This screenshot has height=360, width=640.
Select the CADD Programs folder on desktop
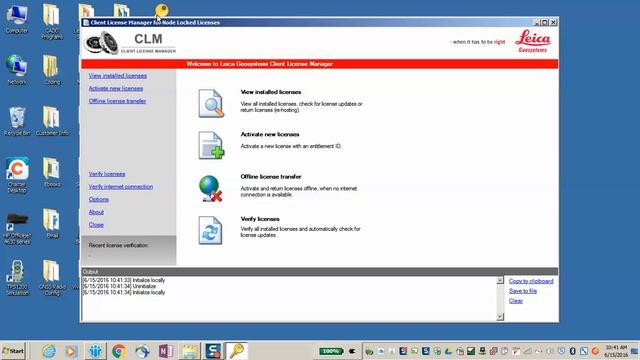pyautogui.click(x=52, y=21)
